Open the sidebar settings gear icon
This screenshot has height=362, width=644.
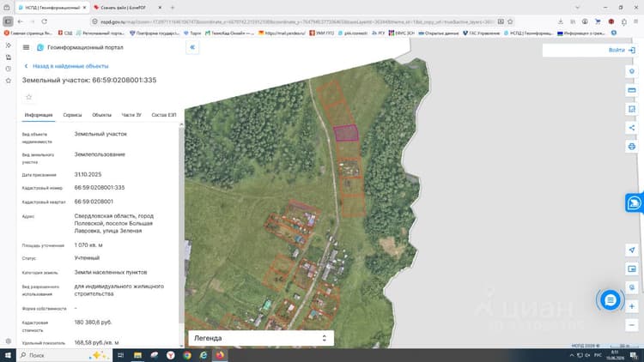pyautogui.click(x=9, y=341)
